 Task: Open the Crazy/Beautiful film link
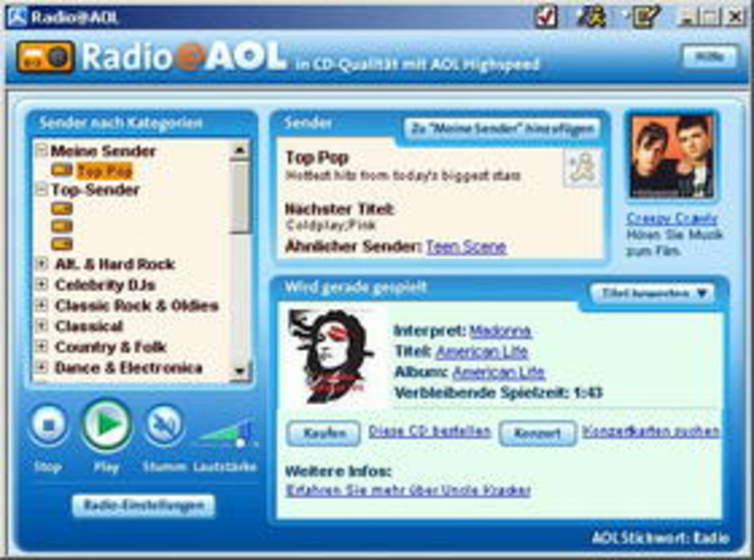click(672, 219)
